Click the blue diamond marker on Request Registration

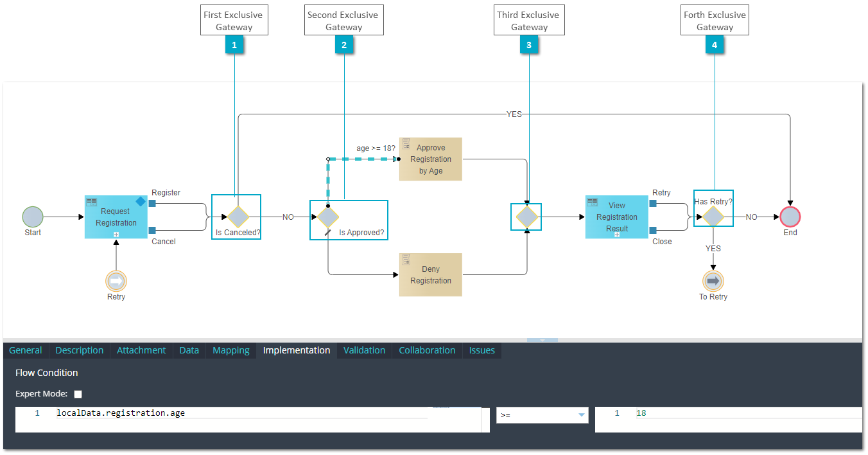click(141, 202)
